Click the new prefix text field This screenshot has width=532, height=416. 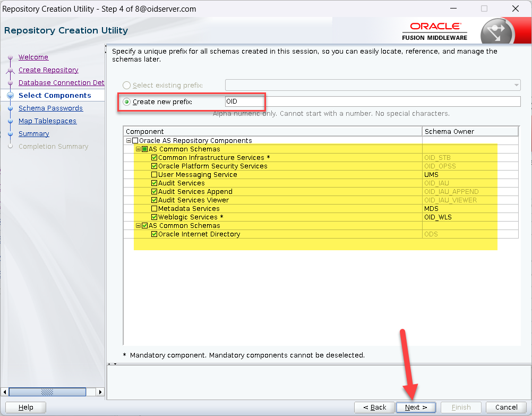tap(372, 101)
